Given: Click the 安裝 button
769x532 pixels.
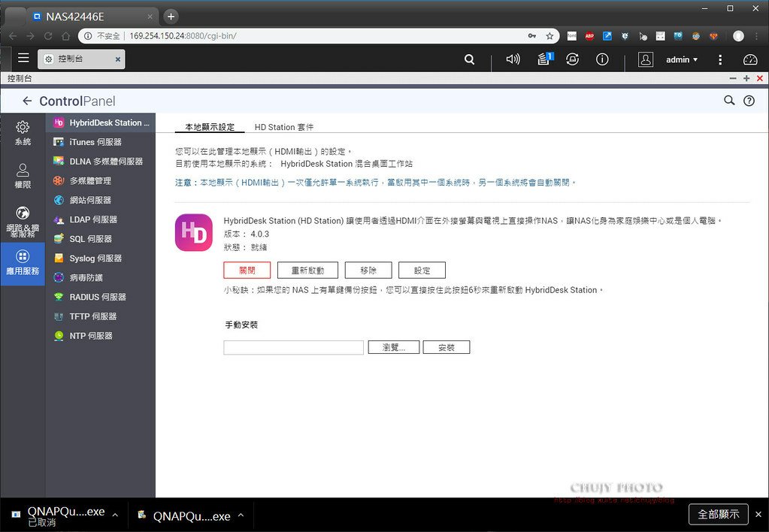Looking at the screenshot, I should (x=447, y=347).
